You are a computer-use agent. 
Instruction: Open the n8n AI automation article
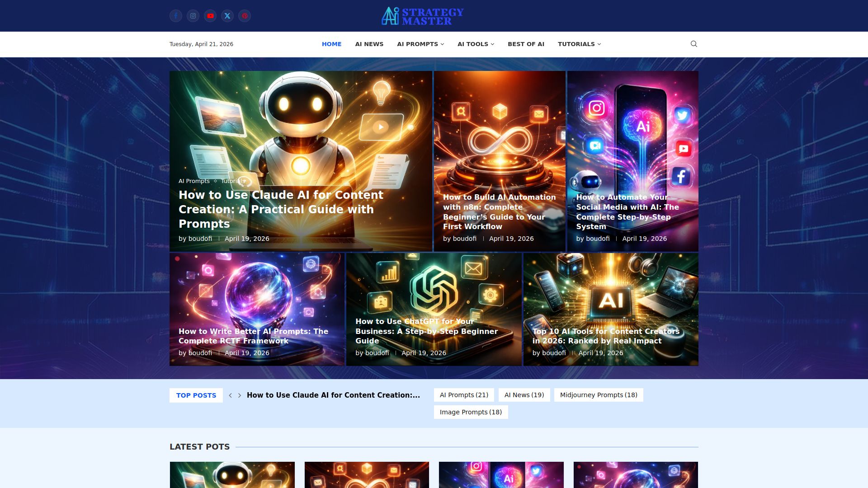pyautogui.click(x=499, y=211)
